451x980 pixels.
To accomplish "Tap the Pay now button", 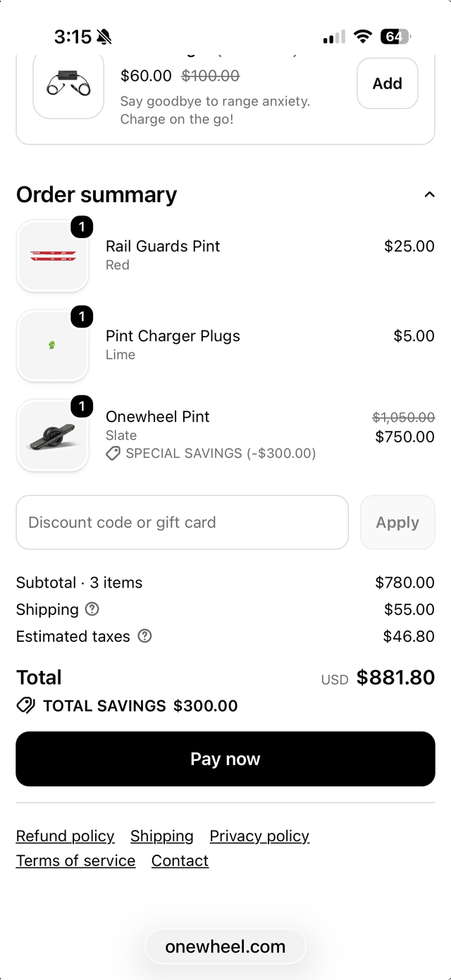I will point(225,759).
